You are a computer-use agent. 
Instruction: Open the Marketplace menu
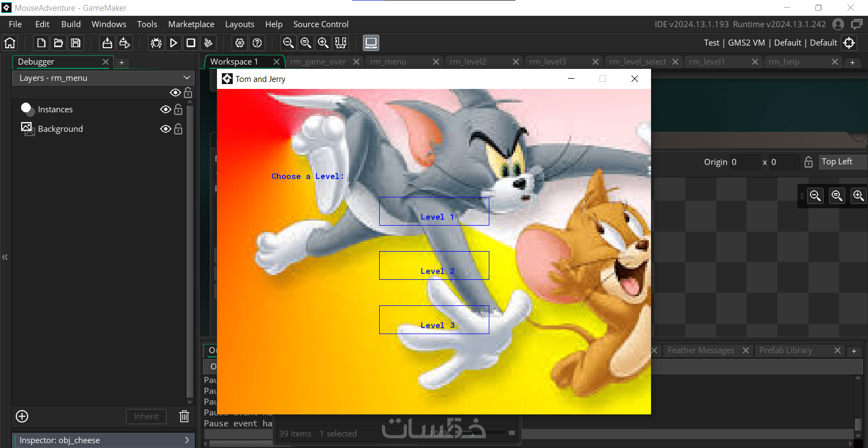point(191,24)
